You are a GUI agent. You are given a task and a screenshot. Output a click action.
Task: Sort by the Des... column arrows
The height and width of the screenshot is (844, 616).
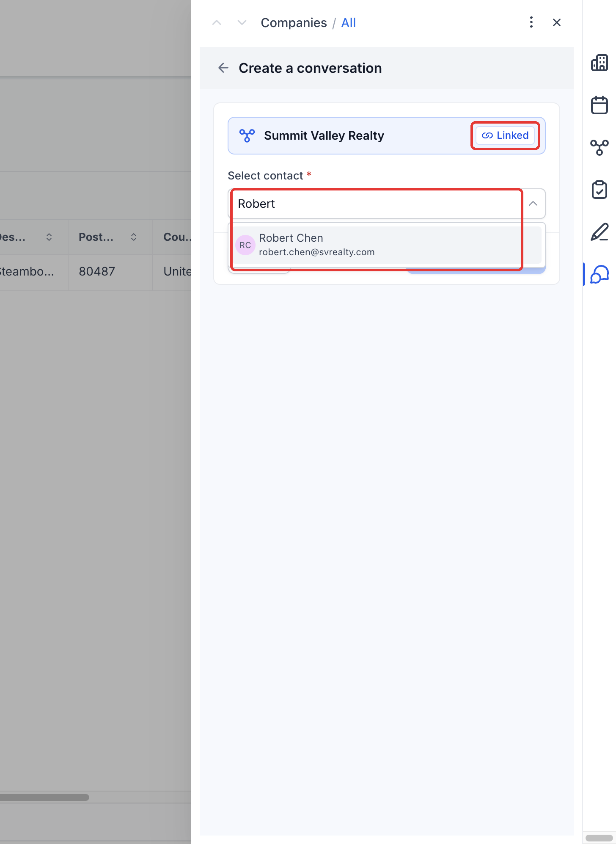coord(49,237)
